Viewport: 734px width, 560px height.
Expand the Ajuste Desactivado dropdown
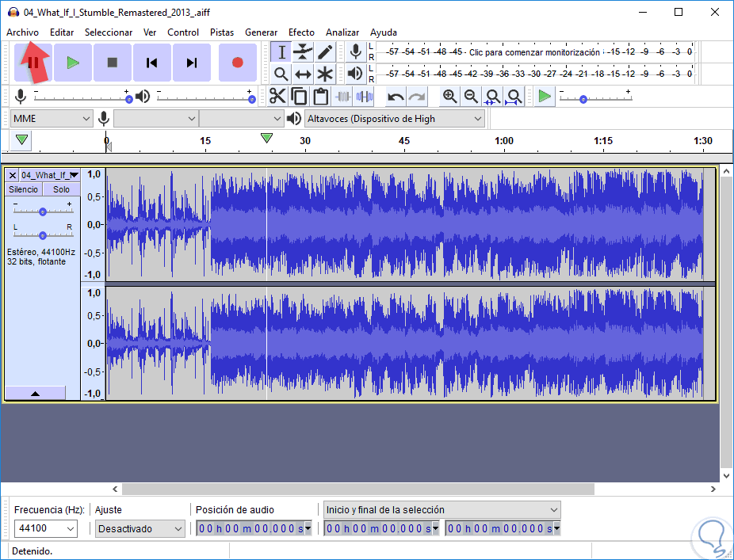pyautogui.click(x=140, y=528)
